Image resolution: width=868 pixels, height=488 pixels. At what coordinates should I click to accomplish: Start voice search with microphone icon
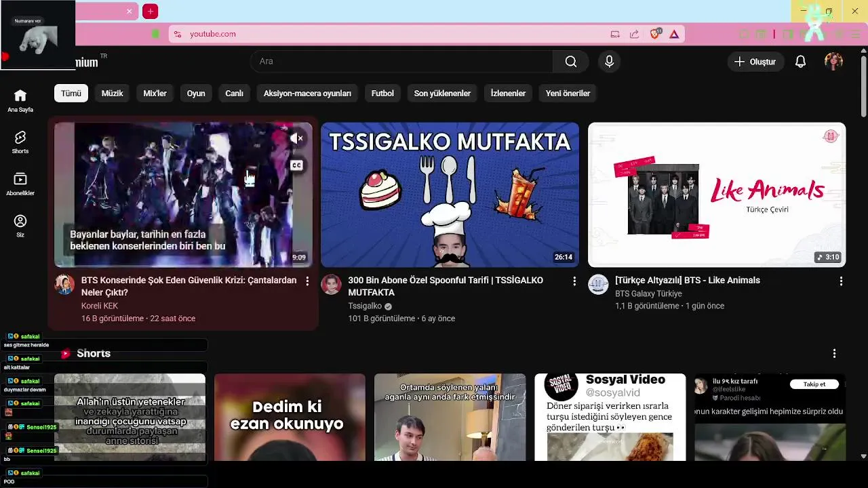tap(609, 62)
